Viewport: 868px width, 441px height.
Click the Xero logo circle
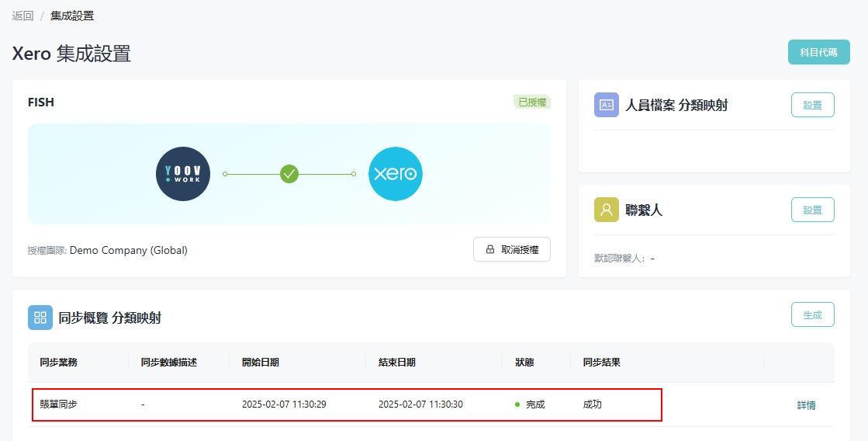tap(396, 174)
